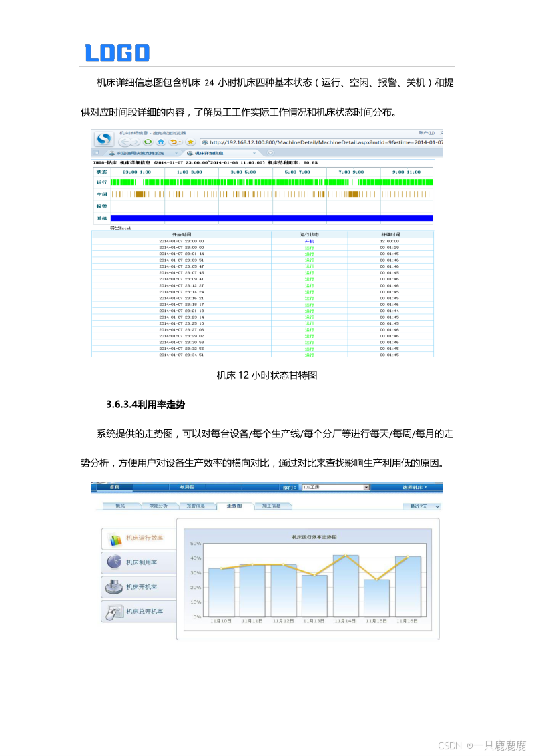Click the browser forward arrow

pos(135,142)
